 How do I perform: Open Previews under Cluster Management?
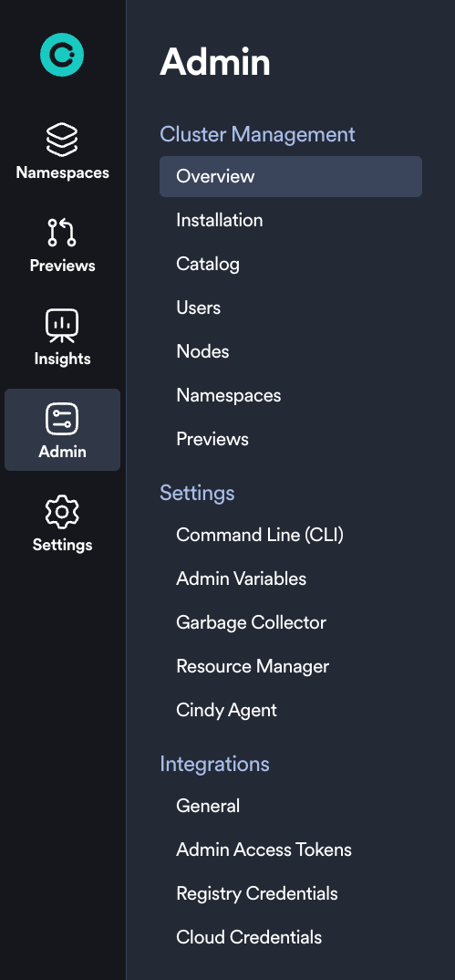(x=212, y=439)
